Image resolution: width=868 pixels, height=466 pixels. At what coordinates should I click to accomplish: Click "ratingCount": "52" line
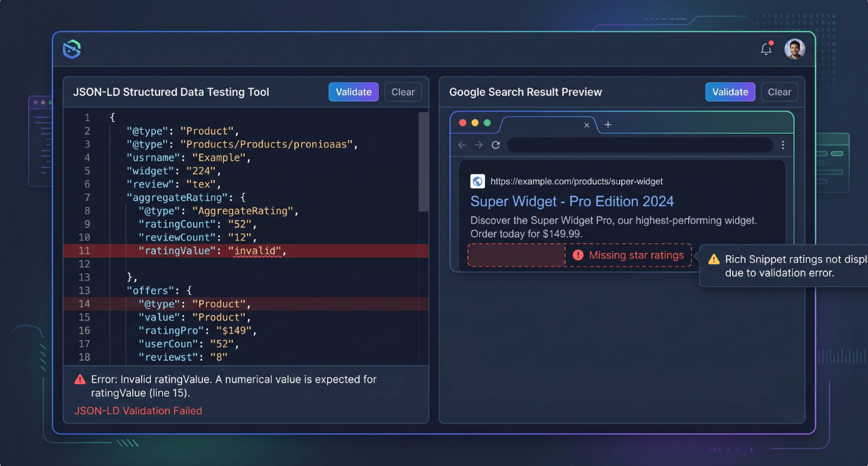click(x=198, y=224)
